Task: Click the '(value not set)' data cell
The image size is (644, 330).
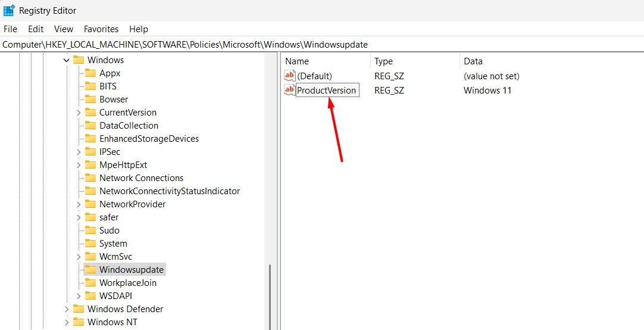Action: click(x=492, y=76)
